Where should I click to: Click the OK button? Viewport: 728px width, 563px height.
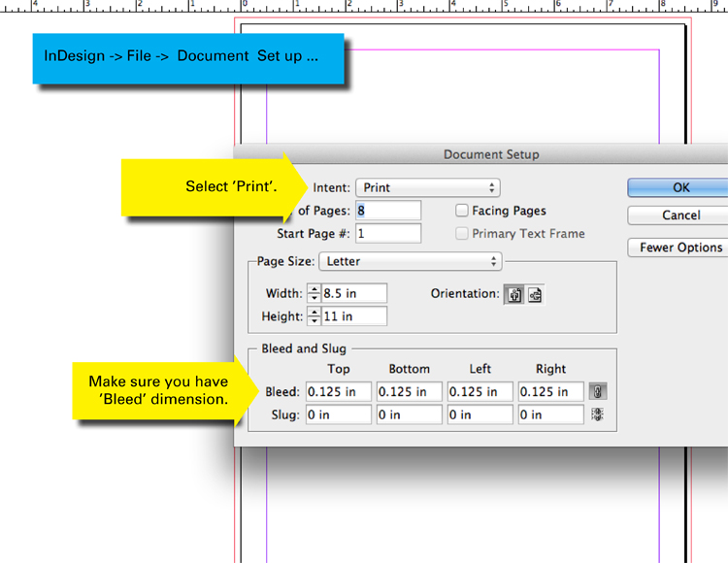tap(678, 187)
